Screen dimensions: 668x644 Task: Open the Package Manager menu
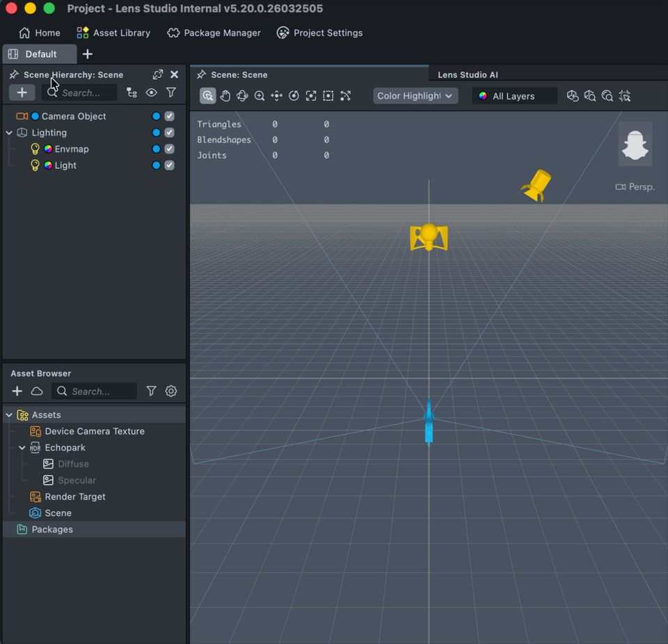tap(214, 33)
